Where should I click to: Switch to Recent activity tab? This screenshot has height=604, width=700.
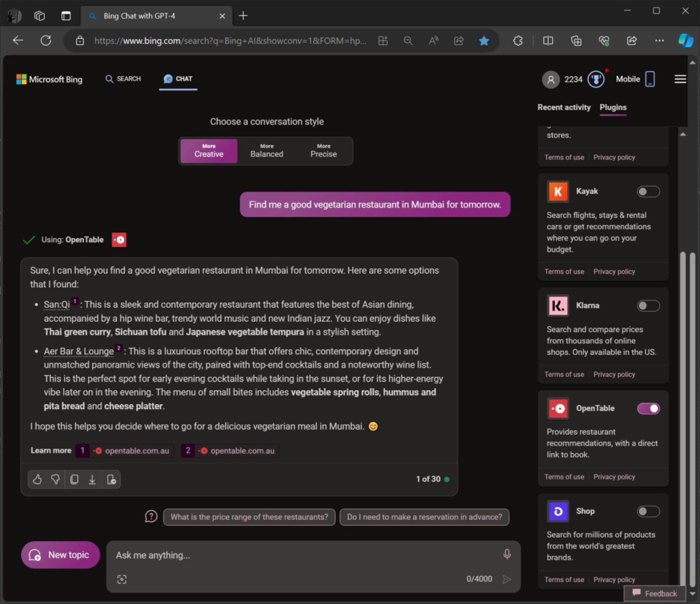click(x=564, y=107)
